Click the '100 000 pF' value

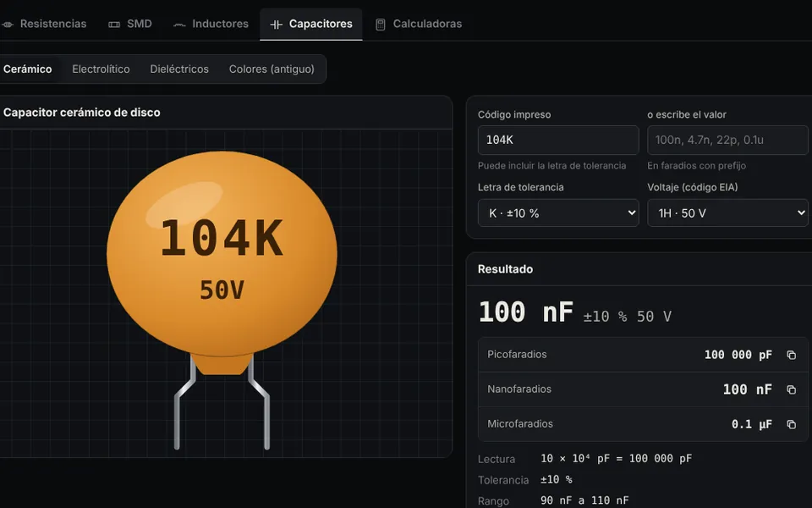pyautogui.click(x=738, y=355)
